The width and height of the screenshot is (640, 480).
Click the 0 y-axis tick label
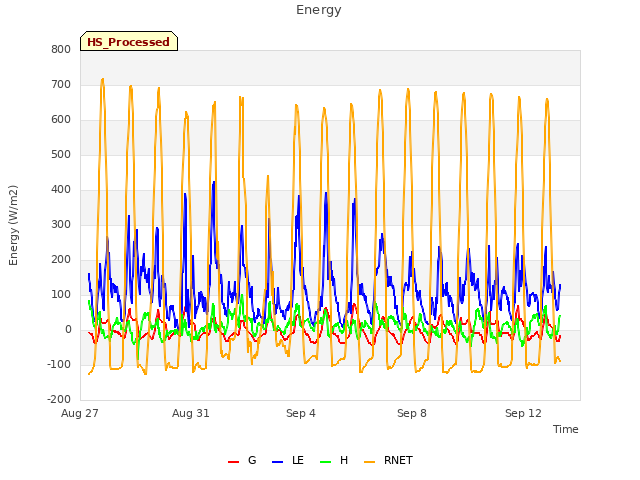click(x=68, y=330)
